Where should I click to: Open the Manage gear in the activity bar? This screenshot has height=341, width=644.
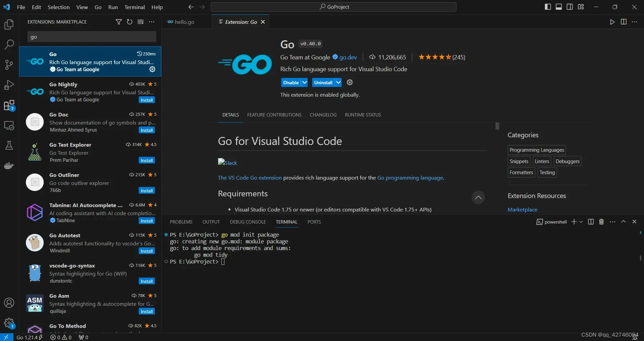tap(9, 323)
